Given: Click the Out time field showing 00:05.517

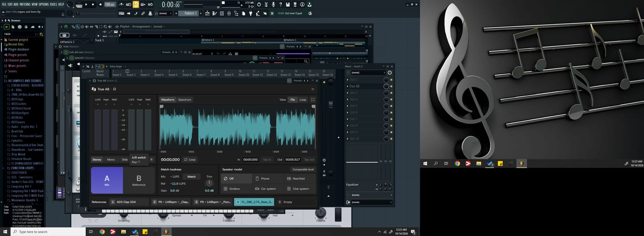Looking at the screenshot, I should pos(292,160).
